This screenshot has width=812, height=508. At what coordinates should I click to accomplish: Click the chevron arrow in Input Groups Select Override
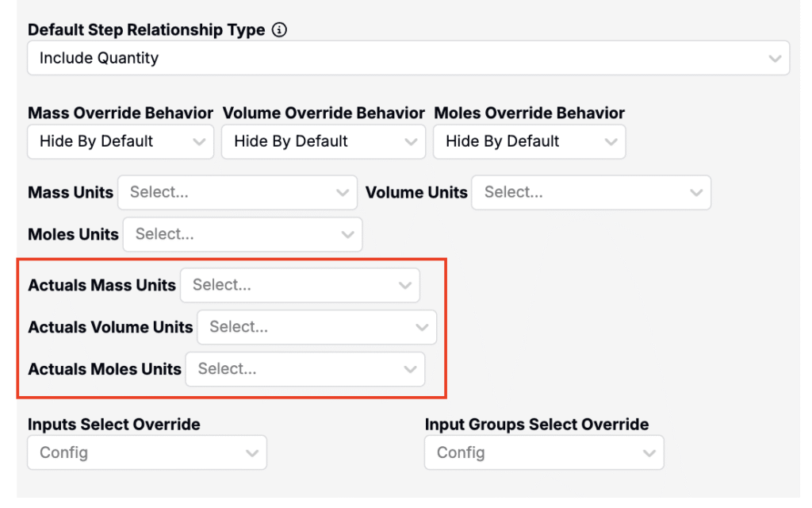coord(649,453)
